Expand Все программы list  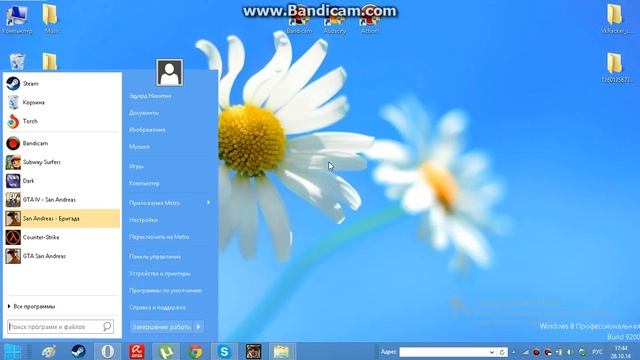point(31,306)
